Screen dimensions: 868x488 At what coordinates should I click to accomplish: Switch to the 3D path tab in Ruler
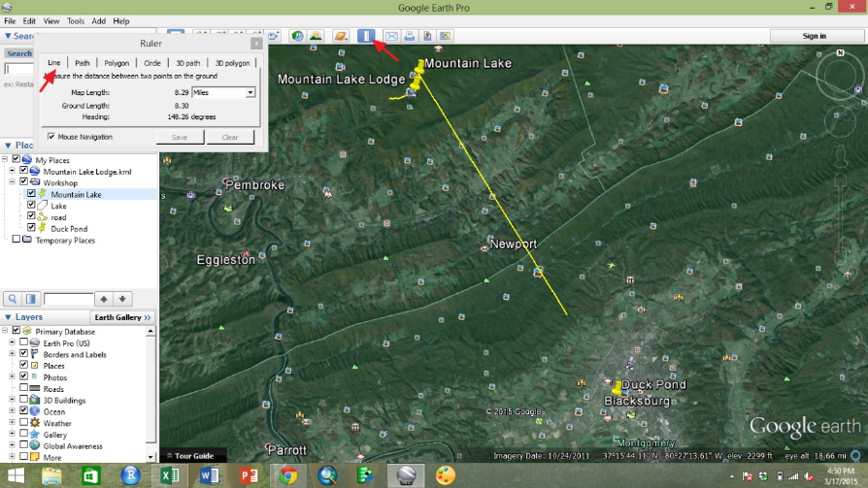click(x=187, y=63)
